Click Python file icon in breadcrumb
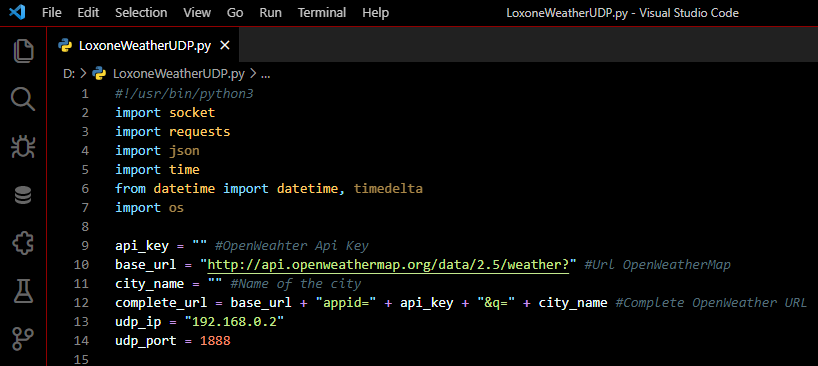 pyautogui.click(x=99, y=74)
